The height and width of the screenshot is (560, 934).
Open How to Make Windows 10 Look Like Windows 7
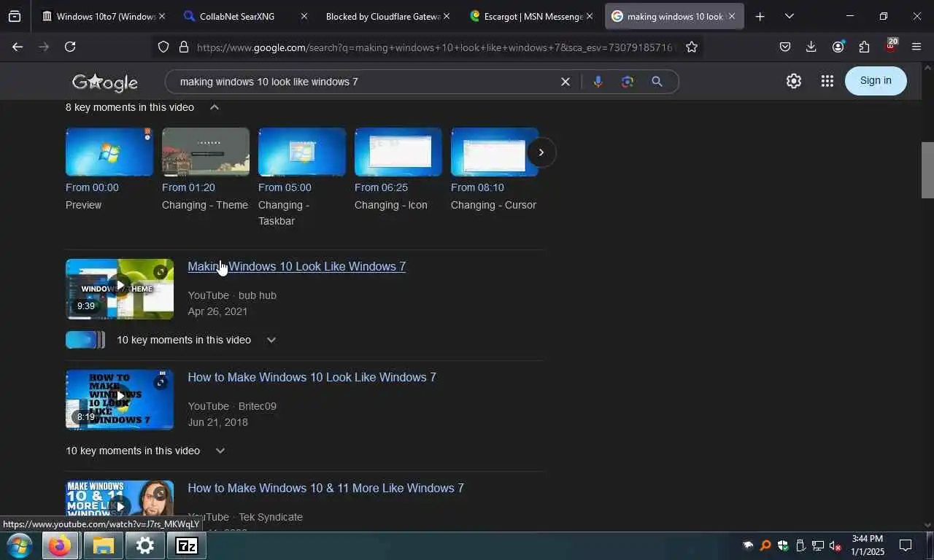click(312, 378)
